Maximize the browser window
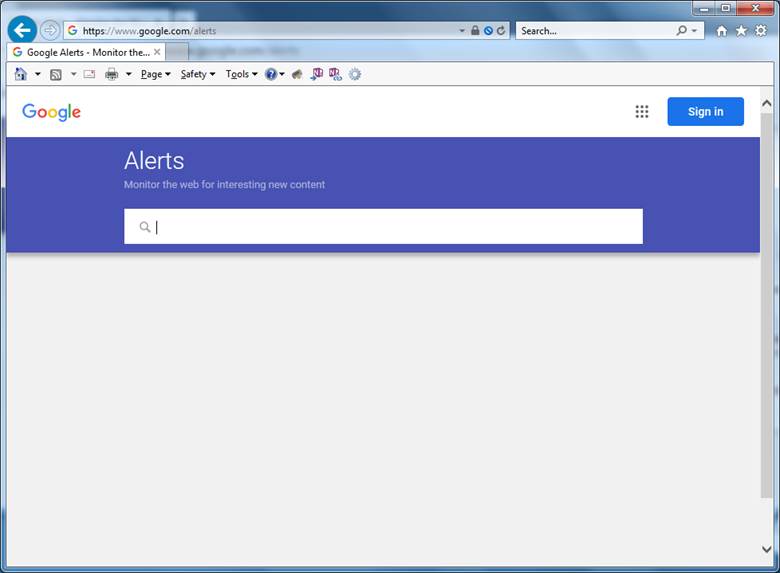Image resolution: width=780 pixels, height=573 pixels. tap(726, 8)
